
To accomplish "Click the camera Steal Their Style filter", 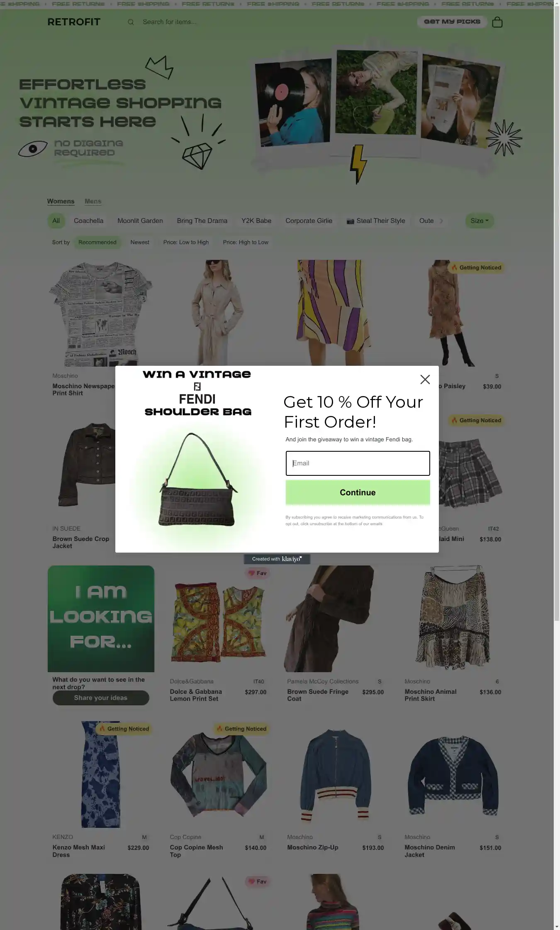I will (x=376, y=221).
